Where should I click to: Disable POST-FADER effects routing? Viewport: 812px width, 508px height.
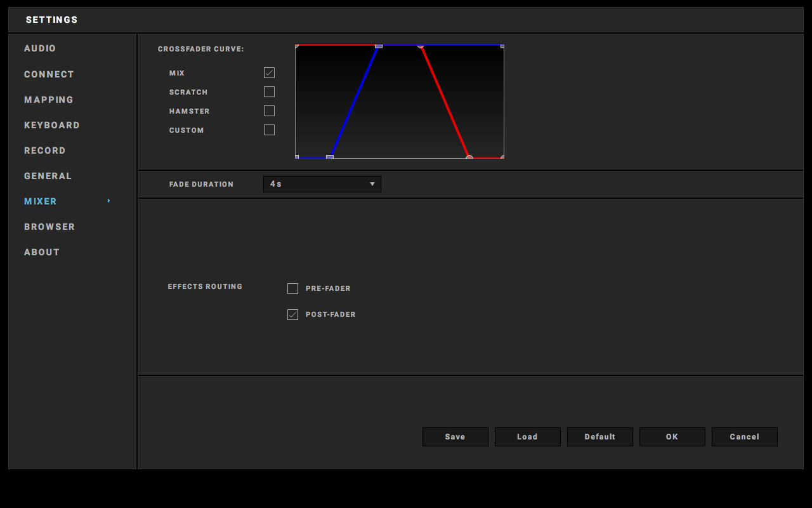tap(292, 314)
